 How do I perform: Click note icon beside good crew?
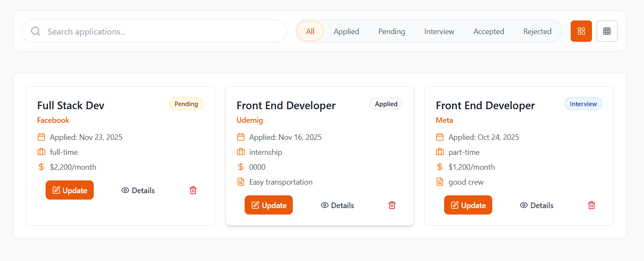pyautogui.click(x=440, y=182)
